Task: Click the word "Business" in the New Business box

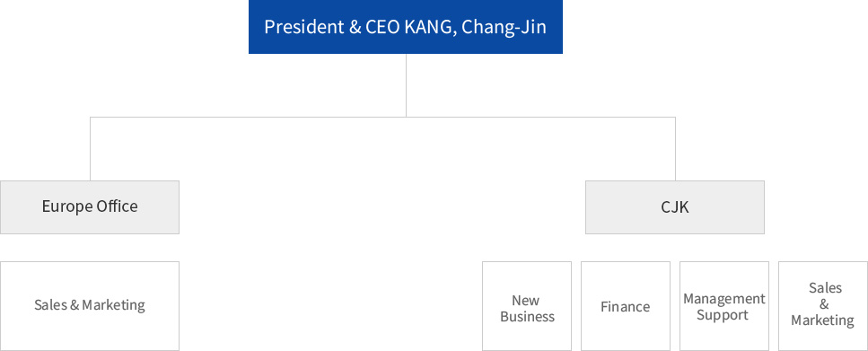Action: 527,317
